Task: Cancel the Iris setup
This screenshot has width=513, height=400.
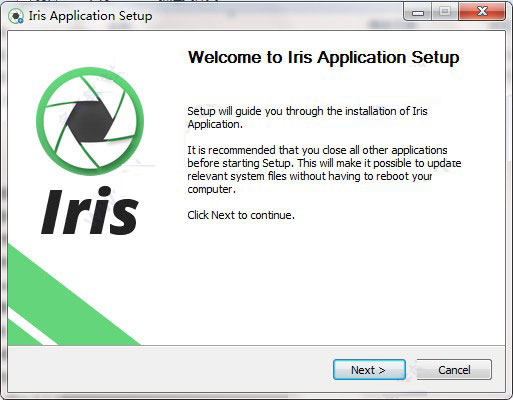Action: tap(454, 370)
